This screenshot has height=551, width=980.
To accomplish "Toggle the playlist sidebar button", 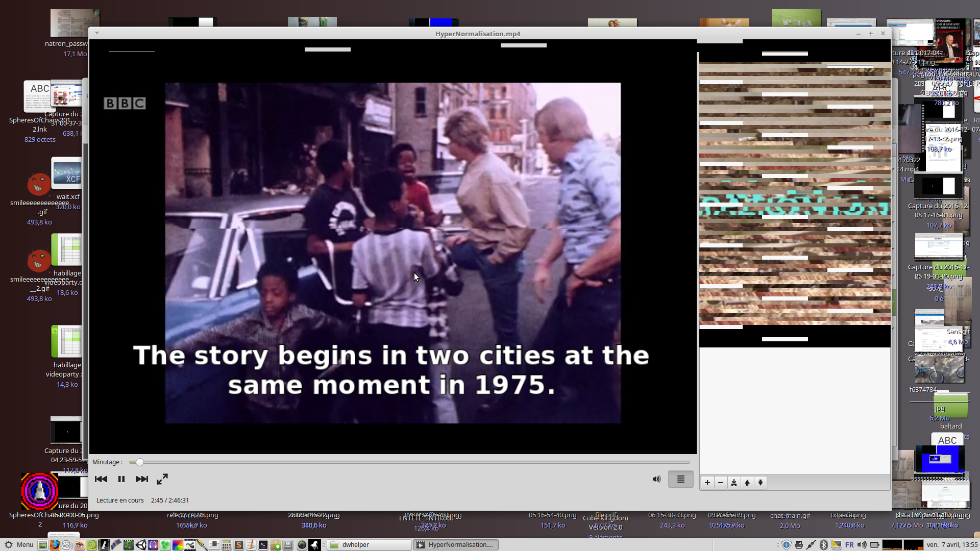I will click(x=680, y=479).
